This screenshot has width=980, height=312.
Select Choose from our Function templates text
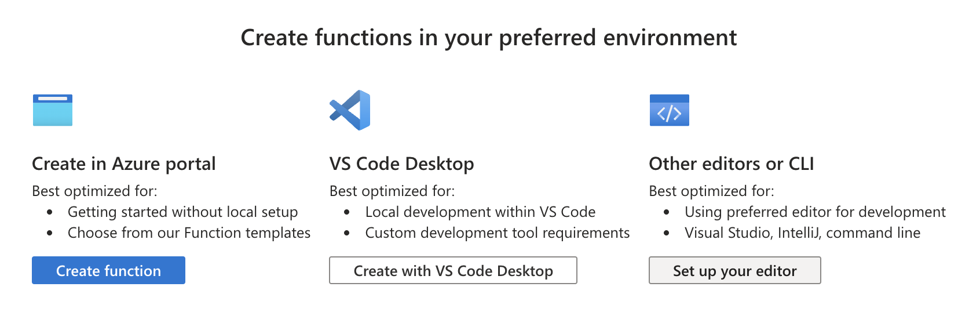coord(189,233)
